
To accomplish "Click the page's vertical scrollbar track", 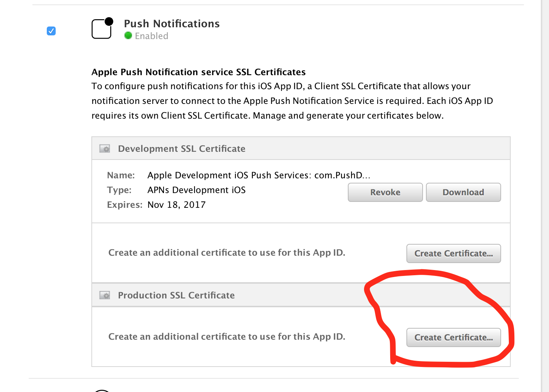I will tap(545, 184).
